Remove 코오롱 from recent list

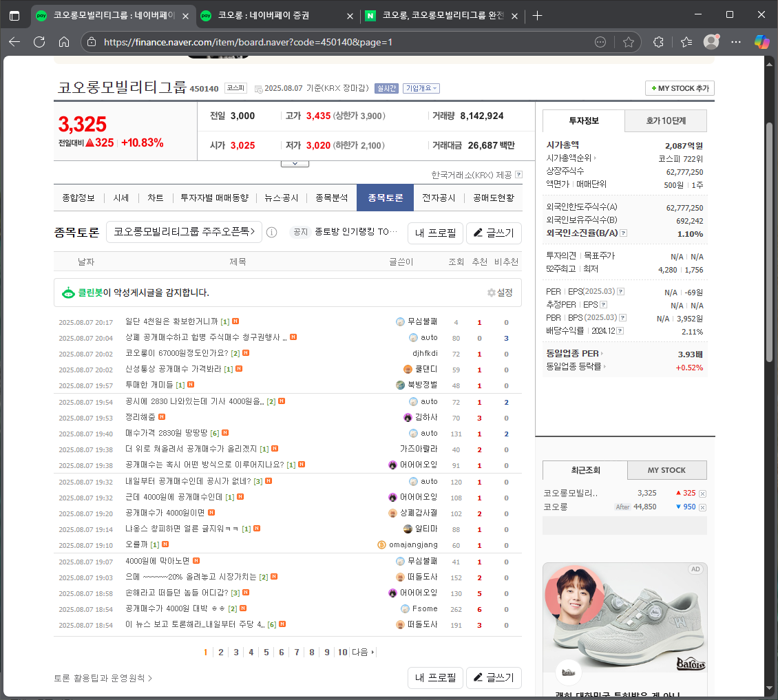click(x=702, y=507)
